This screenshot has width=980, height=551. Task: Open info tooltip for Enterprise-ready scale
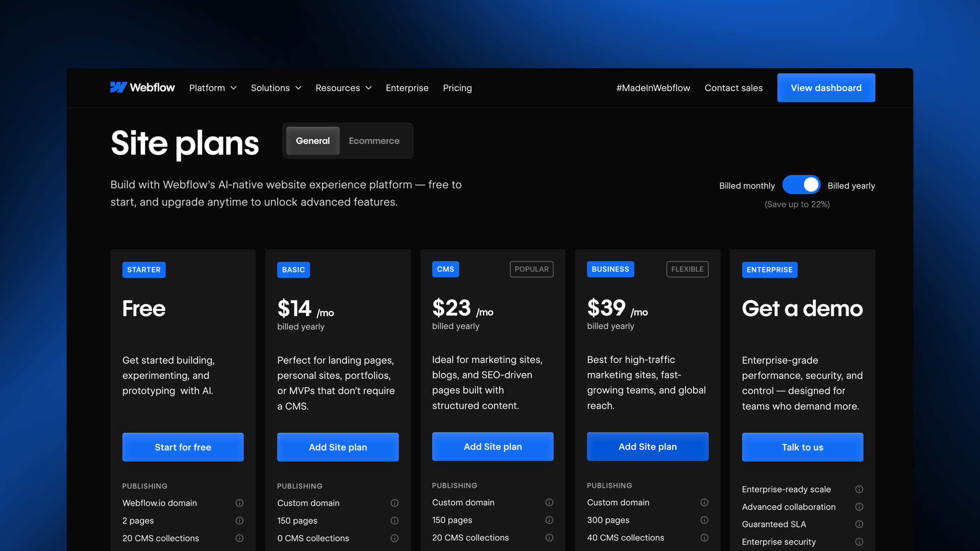[859, 489]
